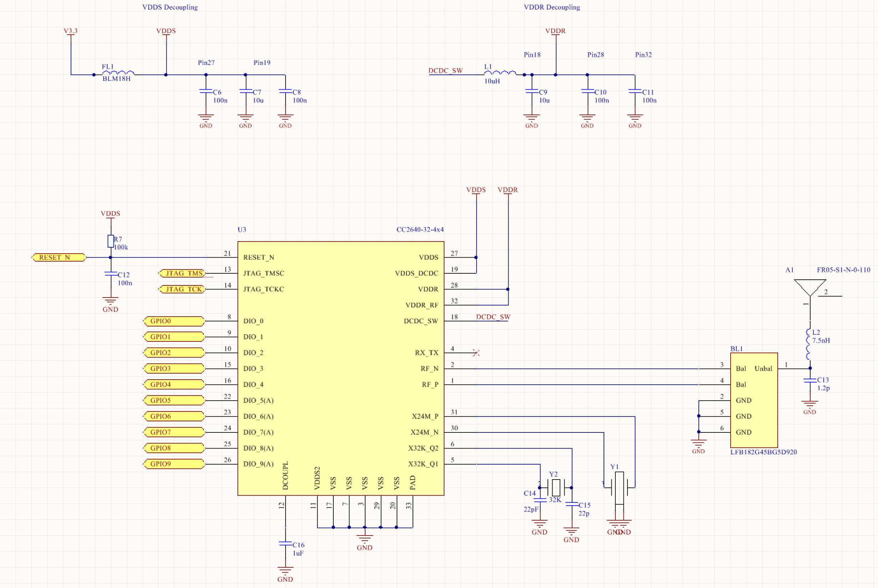Click the 'BLM18H' value text
Screen dimensions: 878x588
117,79
